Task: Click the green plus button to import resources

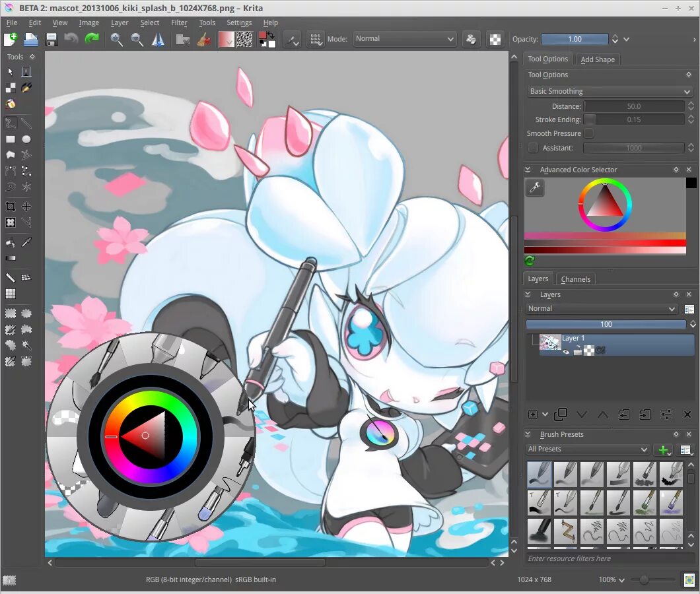Action: click(x=663, y=449)
